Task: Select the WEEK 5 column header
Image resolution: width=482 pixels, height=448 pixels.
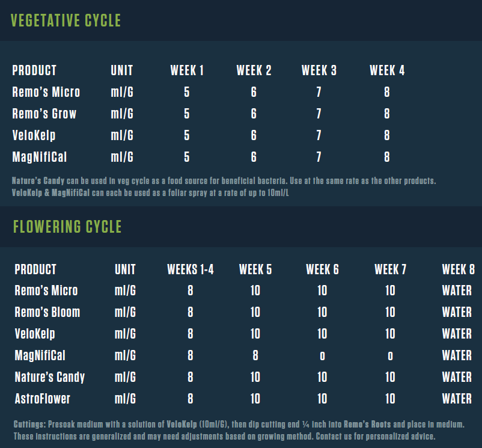Action: tap(255, 269)
